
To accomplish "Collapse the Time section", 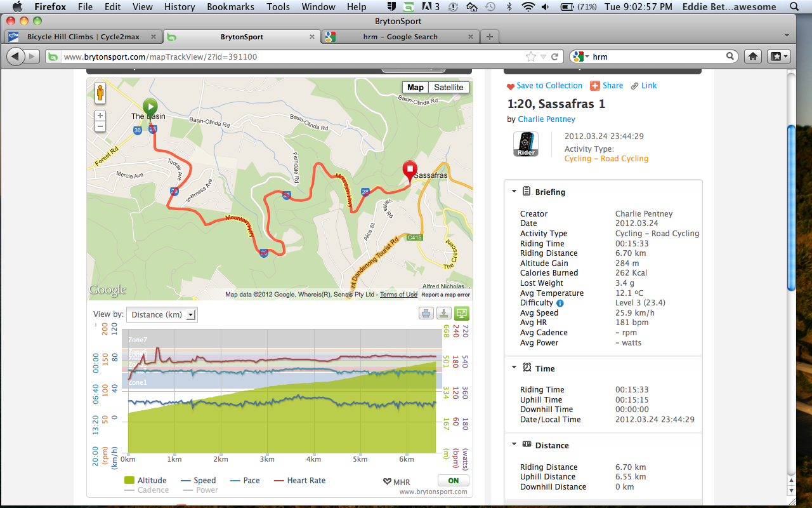I will click(514, 368).
